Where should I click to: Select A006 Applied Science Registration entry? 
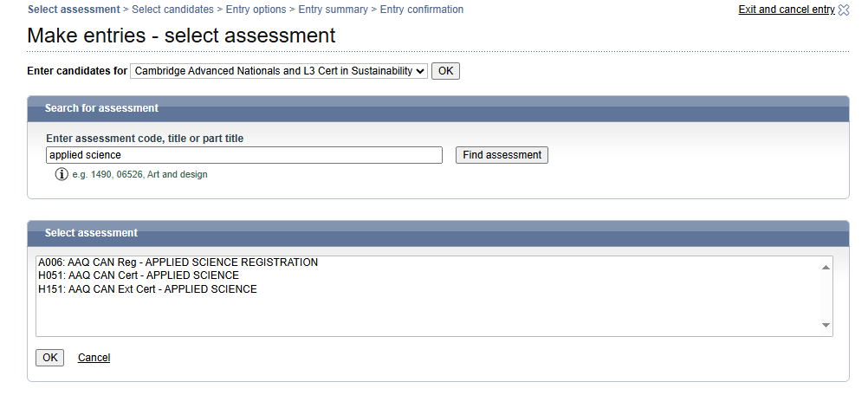click(178, 262)
